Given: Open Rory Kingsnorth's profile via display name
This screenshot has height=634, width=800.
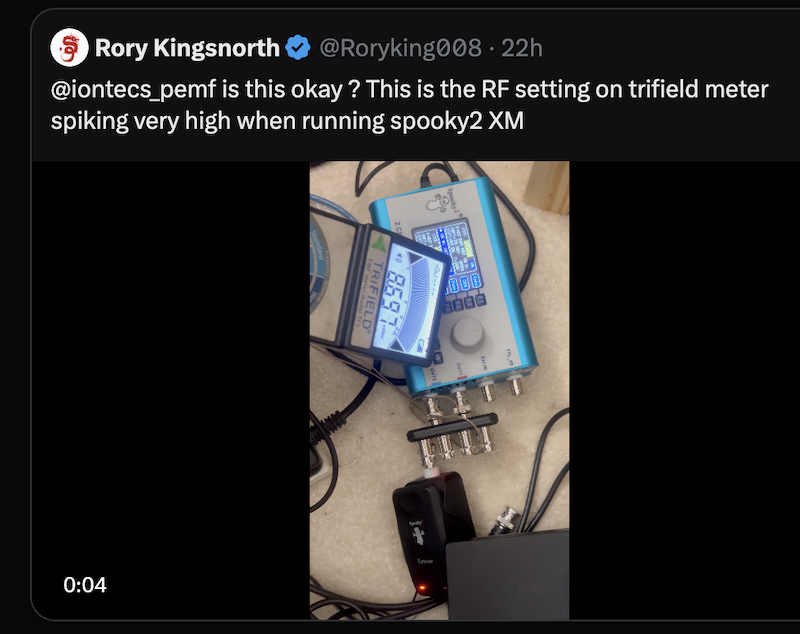Looking at the screenshot, I should (186, 47).
